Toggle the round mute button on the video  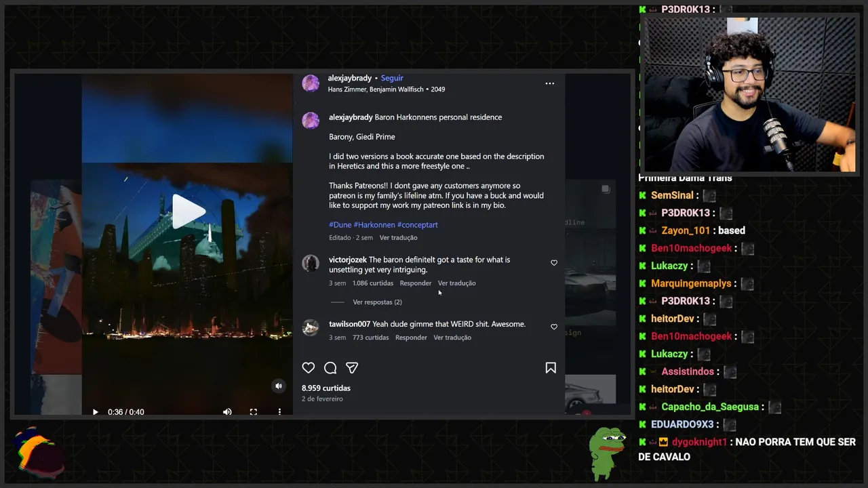[278, 386]
